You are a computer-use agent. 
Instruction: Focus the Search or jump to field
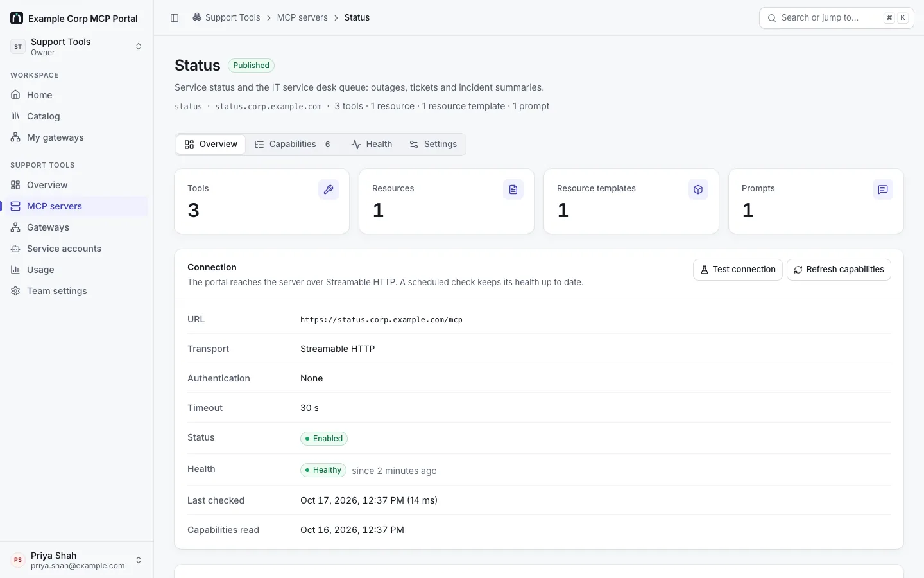click(836, 18)
